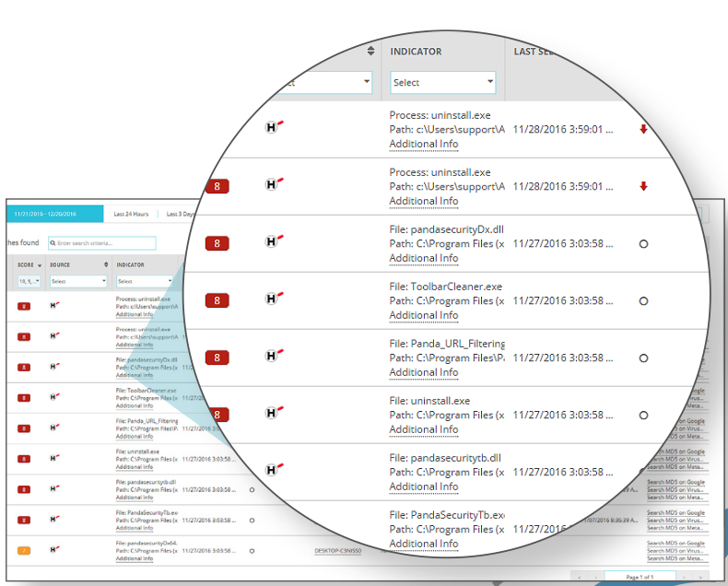Open Additional Info for pandasecurityDx64 in small table
The height and width of the screenshot is (586, 728).
[135, 558]
